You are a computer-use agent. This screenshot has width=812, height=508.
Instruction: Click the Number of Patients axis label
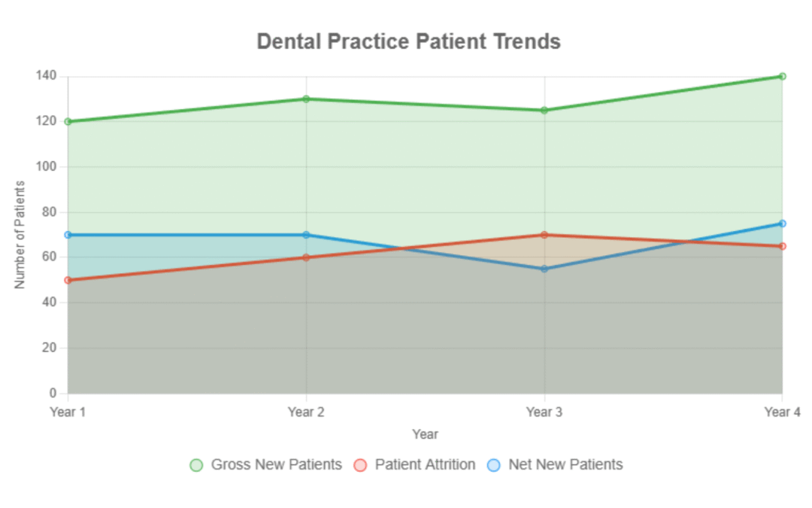pyautogui.click(x=20, y=235)
